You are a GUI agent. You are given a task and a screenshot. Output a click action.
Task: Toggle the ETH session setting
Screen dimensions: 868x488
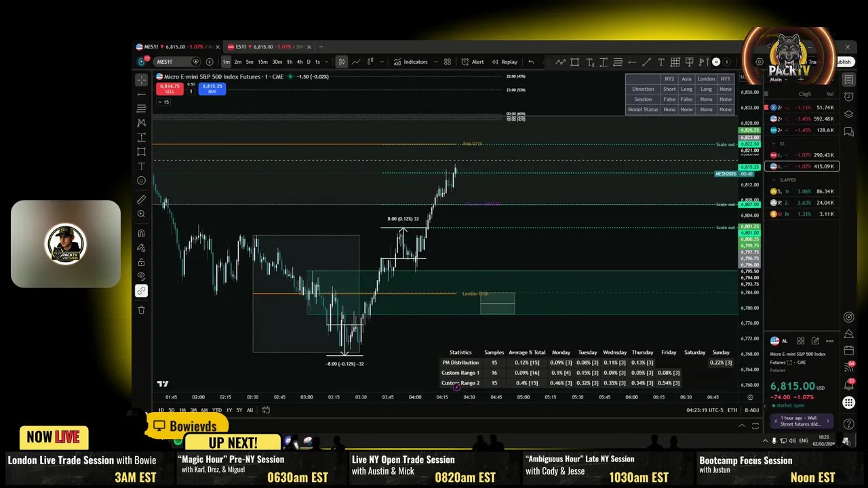[x=732, y=410]
